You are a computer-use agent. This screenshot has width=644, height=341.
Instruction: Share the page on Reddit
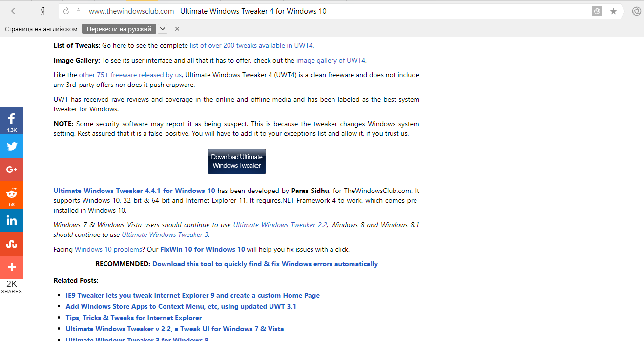coord(12,195)
